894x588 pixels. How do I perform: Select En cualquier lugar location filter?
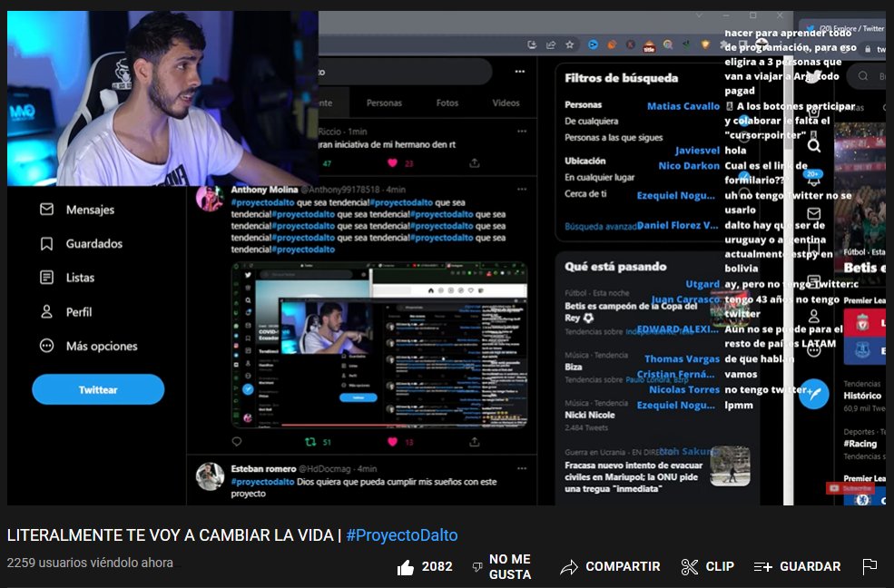point(599,177)
